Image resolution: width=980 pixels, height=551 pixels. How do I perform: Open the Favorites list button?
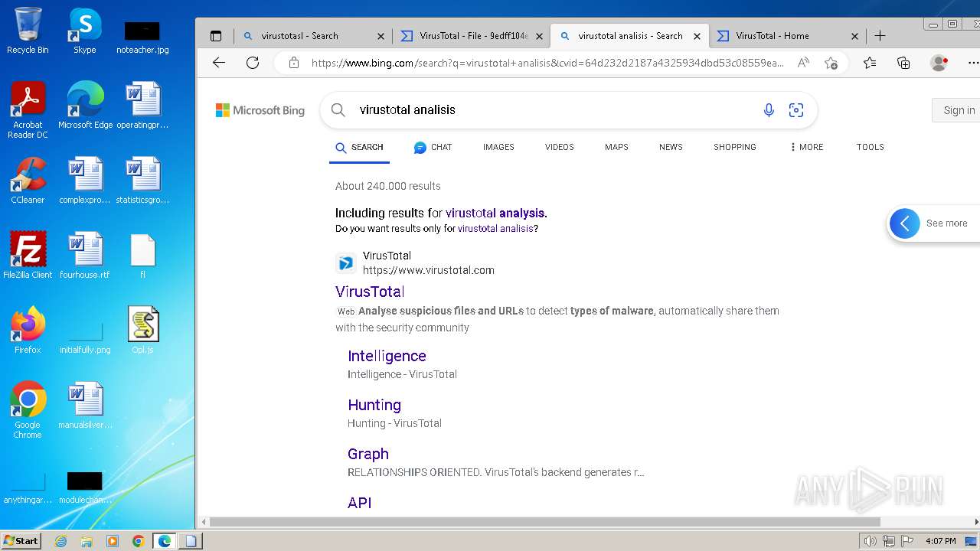870,63
